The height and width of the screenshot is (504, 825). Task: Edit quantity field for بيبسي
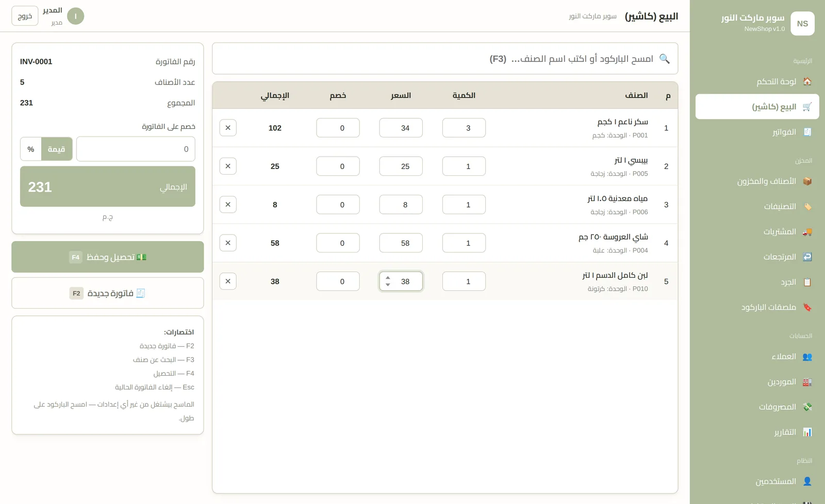(x=464, y=166)
